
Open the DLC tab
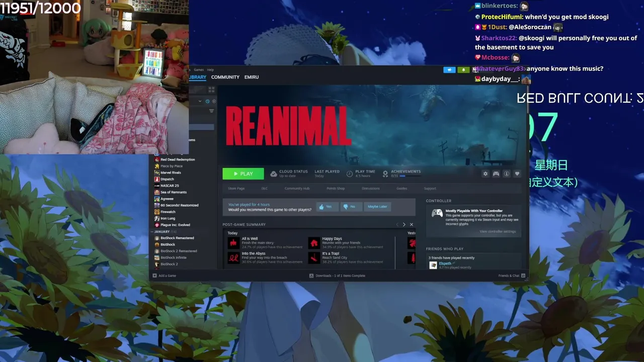264,189
